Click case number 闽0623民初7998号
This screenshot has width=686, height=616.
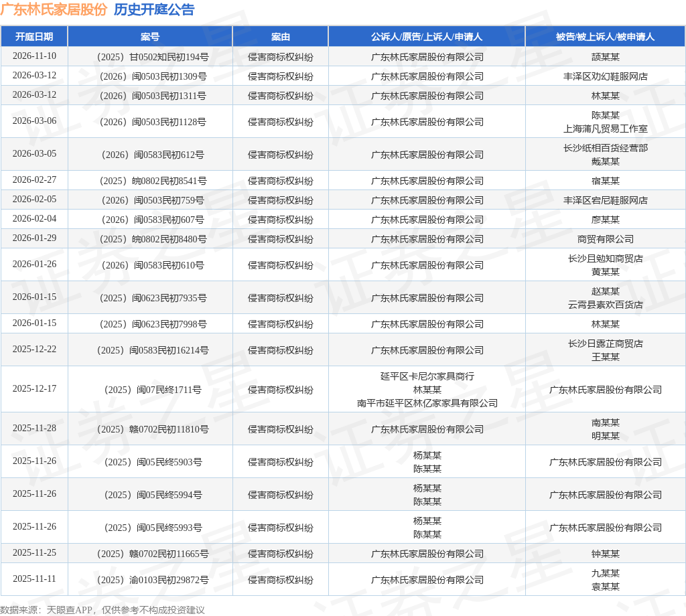[x=153, y=324]
